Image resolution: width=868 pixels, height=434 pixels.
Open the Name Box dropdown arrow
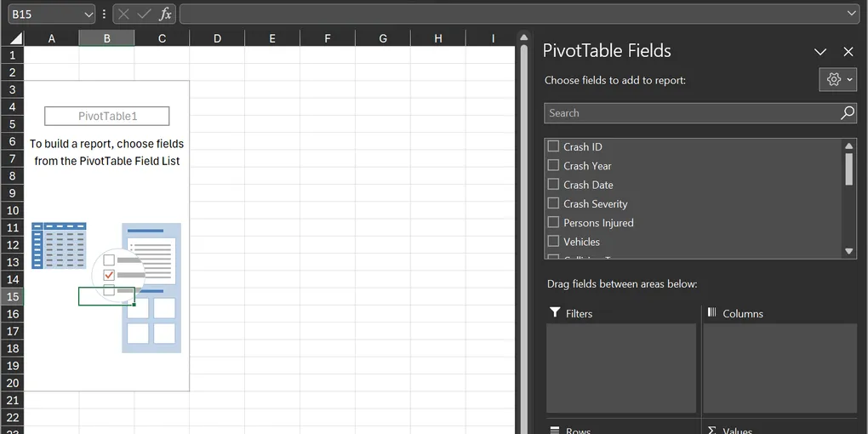89,14
